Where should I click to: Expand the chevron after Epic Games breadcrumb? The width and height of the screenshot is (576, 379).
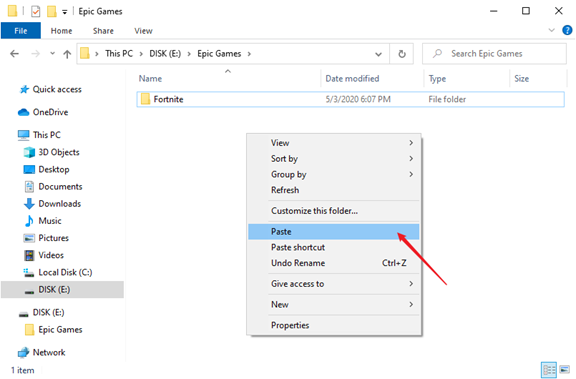(249, 54)
